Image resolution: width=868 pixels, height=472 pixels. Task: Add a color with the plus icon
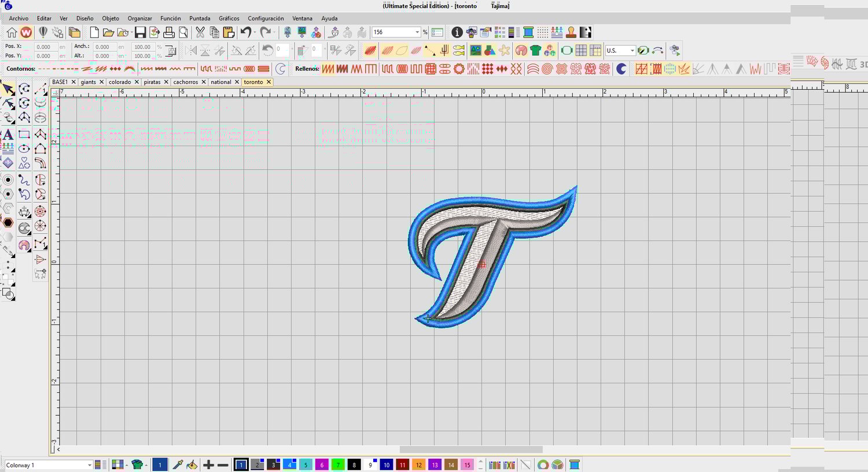(x=208, y=464)
